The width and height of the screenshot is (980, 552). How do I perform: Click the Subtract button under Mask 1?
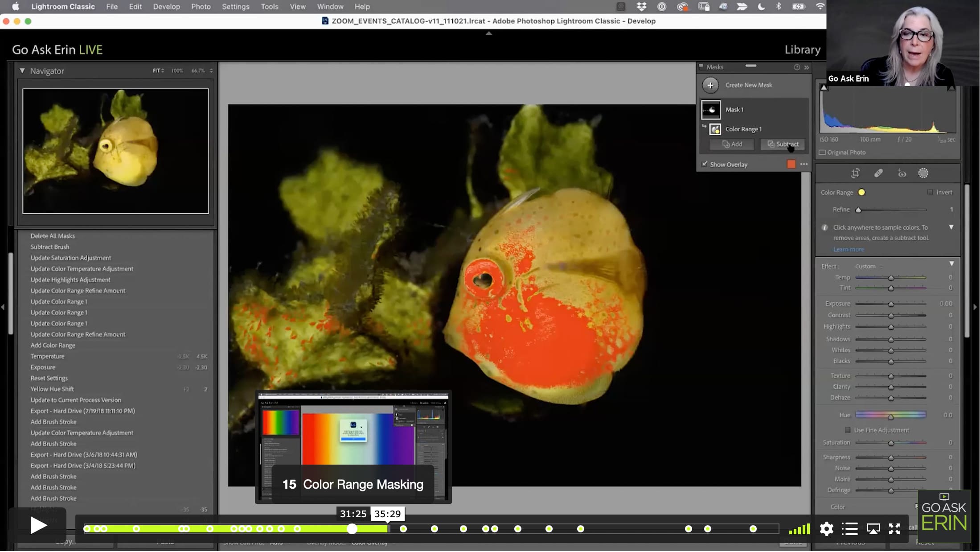coord(783,144)
